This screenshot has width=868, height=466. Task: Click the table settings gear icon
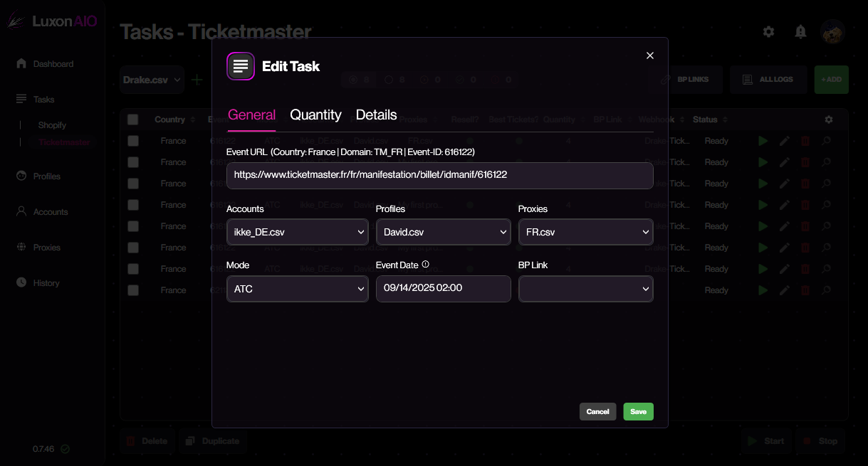pos(828,120)
